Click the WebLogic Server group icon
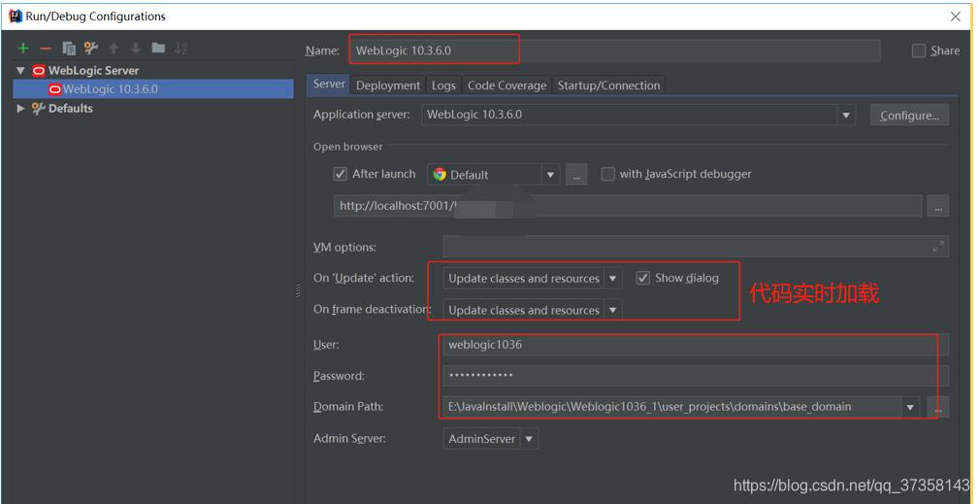Viewport: 980px width, 504px height. 39,71
